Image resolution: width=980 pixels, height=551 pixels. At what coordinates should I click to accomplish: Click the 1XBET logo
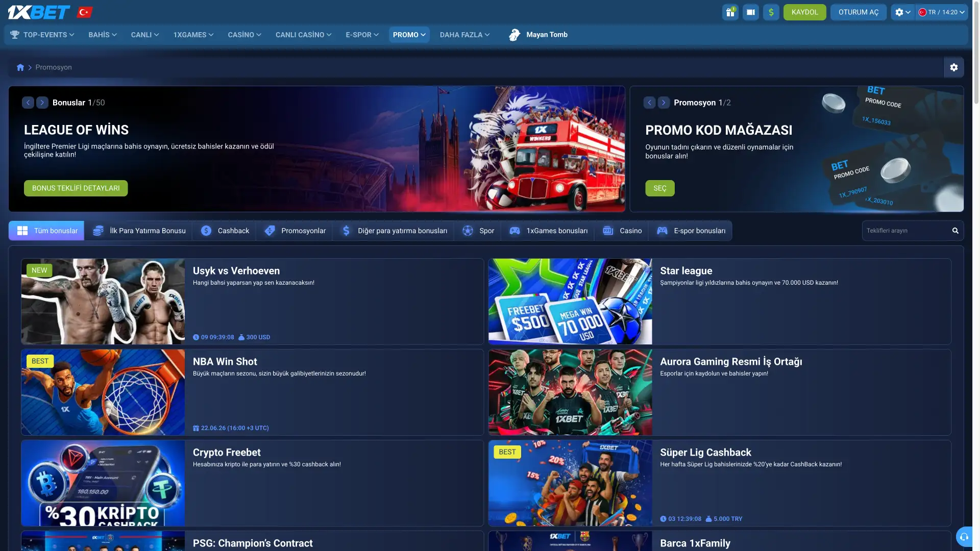[x=39, y=12]
